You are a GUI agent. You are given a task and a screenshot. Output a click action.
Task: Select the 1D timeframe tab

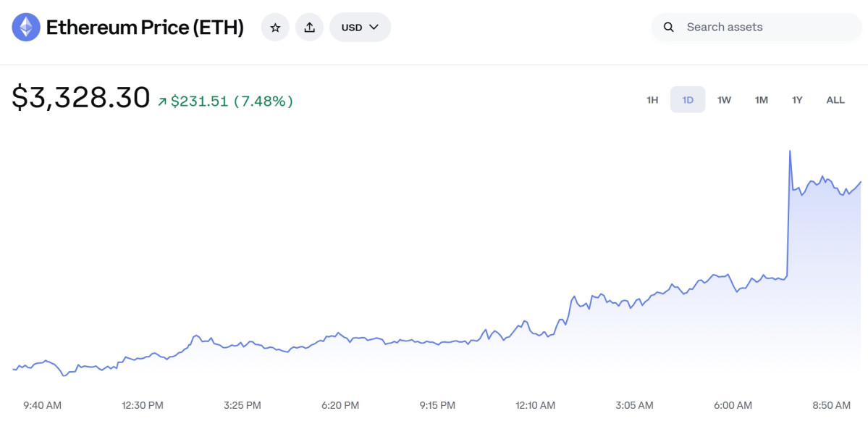[x=688, y=100]
